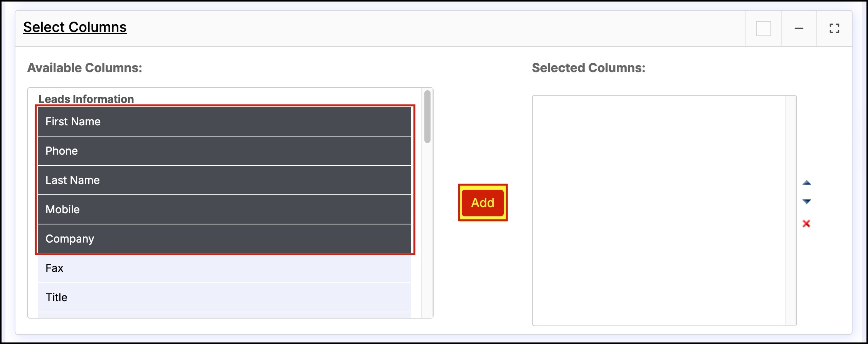
Task: Expand panel using the fullscreen icon
Action: pyautogui.click(x=834, y=29)
